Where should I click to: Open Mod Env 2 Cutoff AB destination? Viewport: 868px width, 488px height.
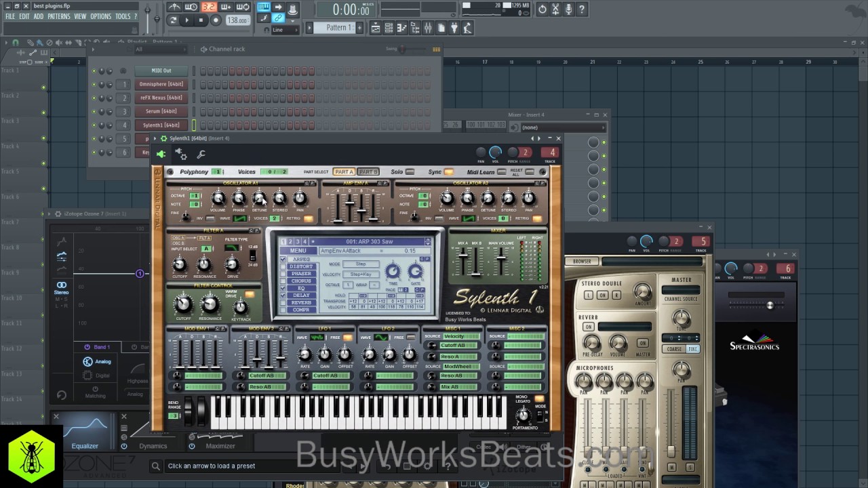point(266,375)
